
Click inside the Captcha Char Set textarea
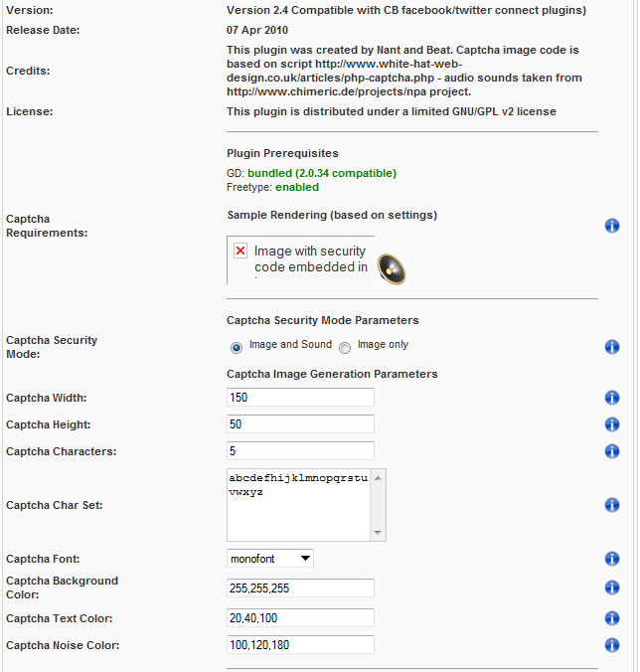point(298,505)
